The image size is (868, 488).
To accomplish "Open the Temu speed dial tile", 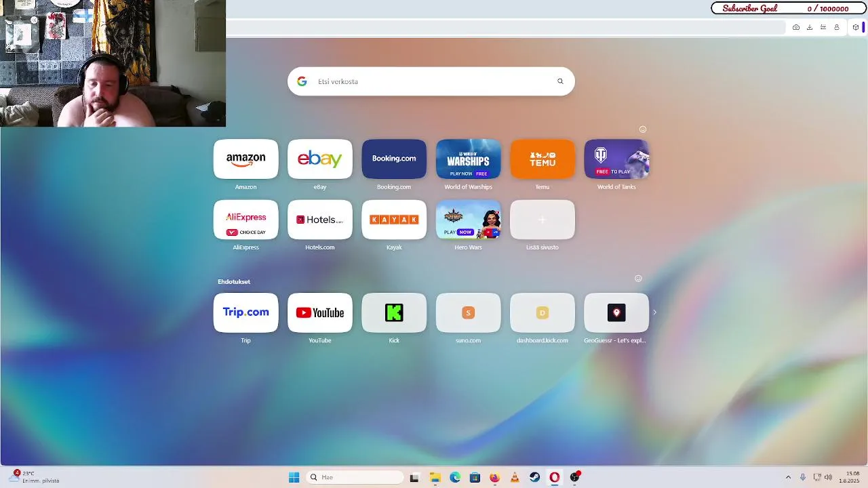I will (542, 159).
